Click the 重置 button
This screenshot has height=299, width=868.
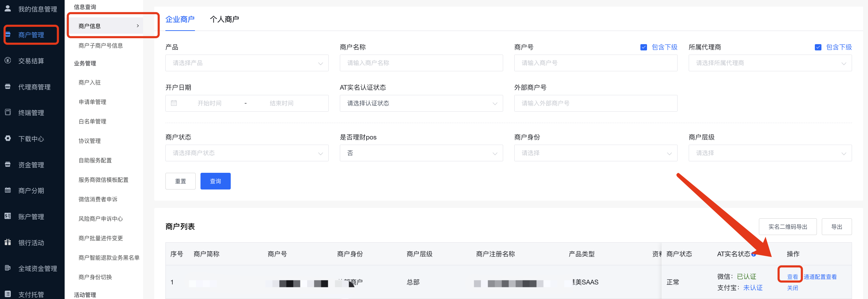(x=180, y=181)
